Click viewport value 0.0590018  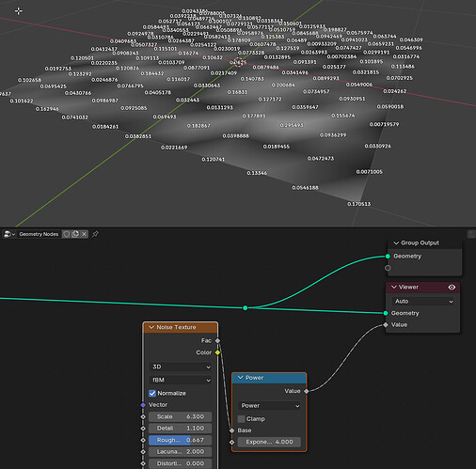pyautogui.click(x=390, y=107)
